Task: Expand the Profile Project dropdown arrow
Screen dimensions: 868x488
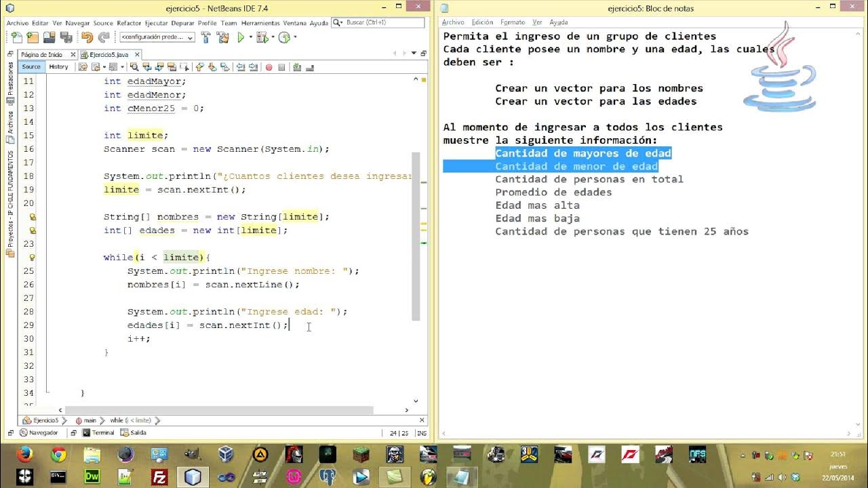Action: (x=295, y=37)
